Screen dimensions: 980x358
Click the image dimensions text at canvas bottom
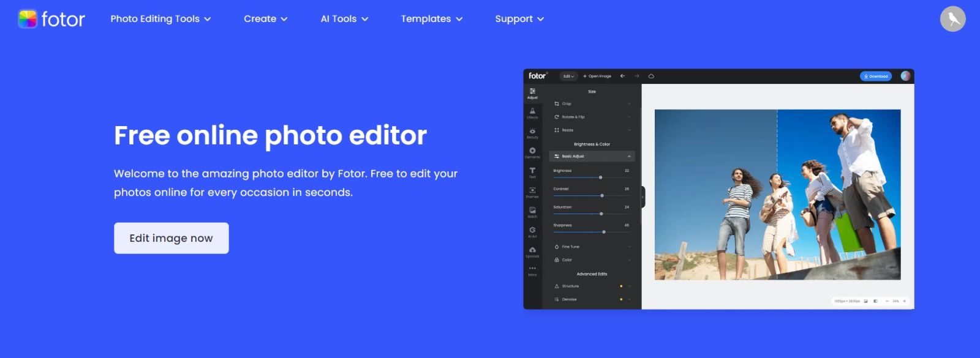(x=847, y=301)
